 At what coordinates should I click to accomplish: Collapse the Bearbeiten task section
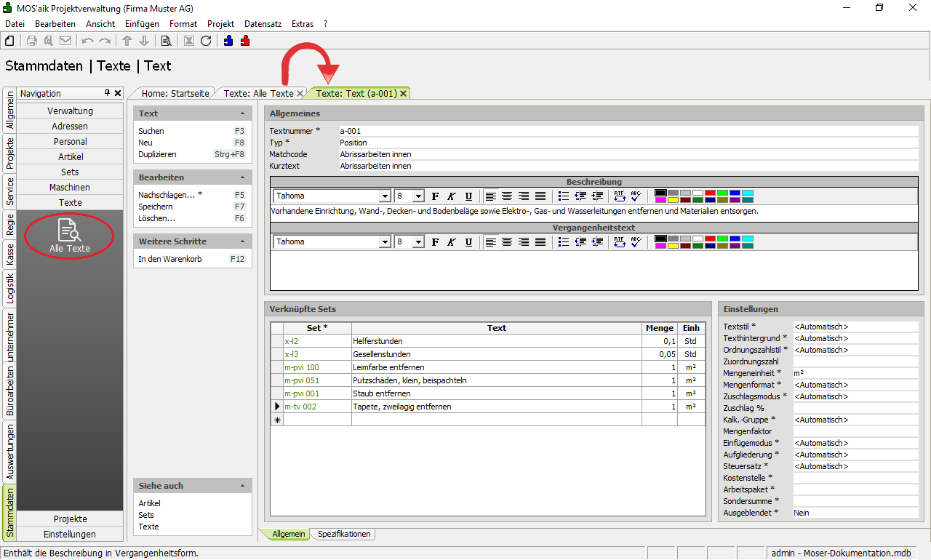[x=242, y=177]
